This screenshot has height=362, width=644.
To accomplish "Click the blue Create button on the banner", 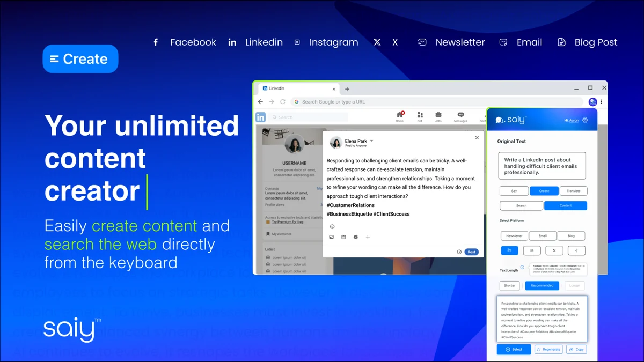I will pyautogui.click(x=80, y=59).
